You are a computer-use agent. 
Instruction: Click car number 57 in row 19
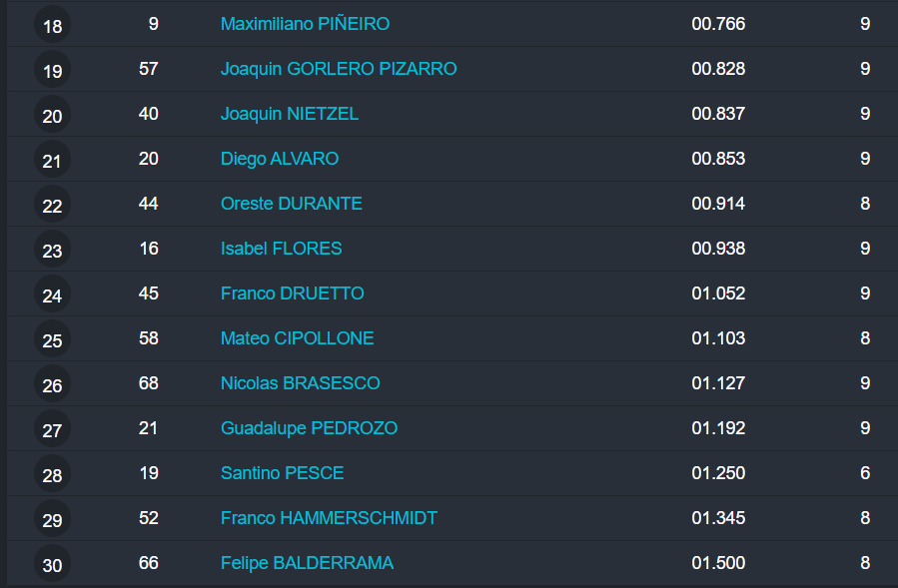tap(149, 69)
